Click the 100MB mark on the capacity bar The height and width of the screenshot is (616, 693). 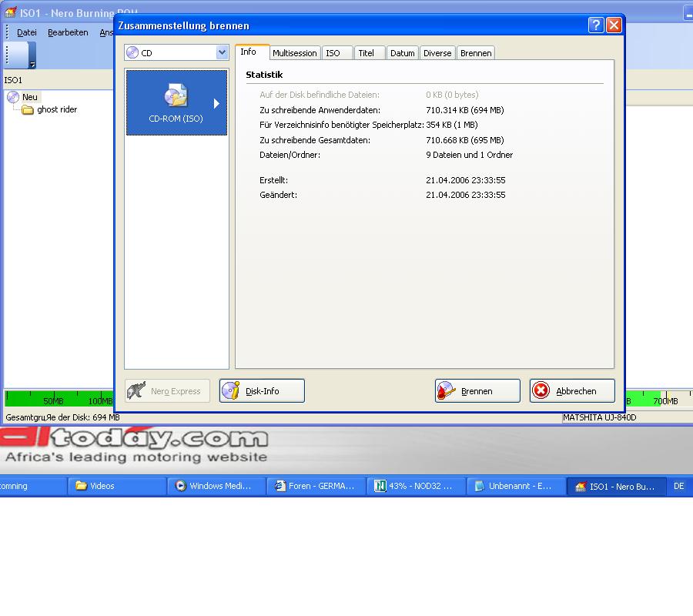tap(101, 401)
